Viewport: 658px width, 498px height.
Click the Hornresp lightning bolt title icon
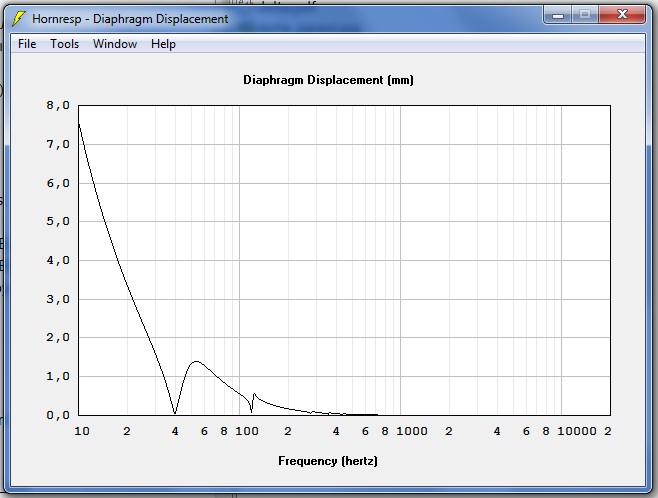pyautogui.click(x=19, y=18)
